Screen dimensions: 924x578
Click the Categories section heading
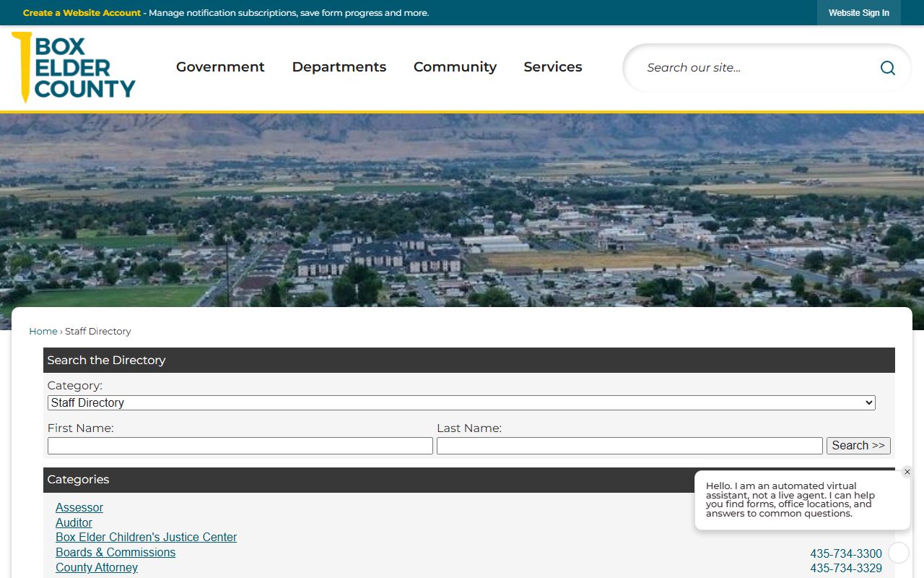(78, 480)
